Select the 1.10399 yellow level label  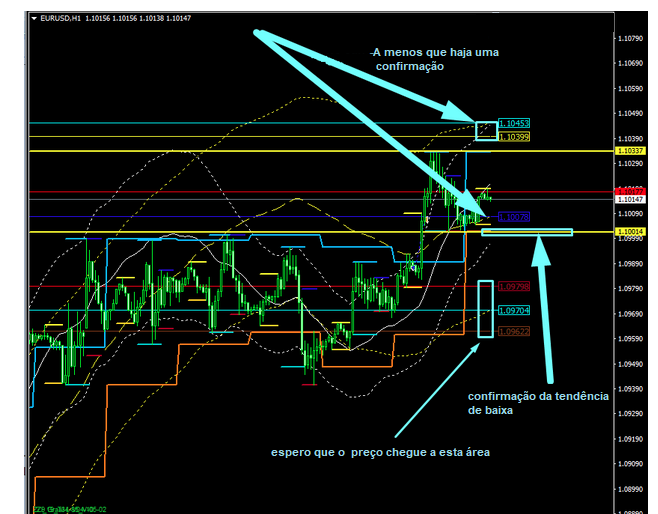coord(514,137)
